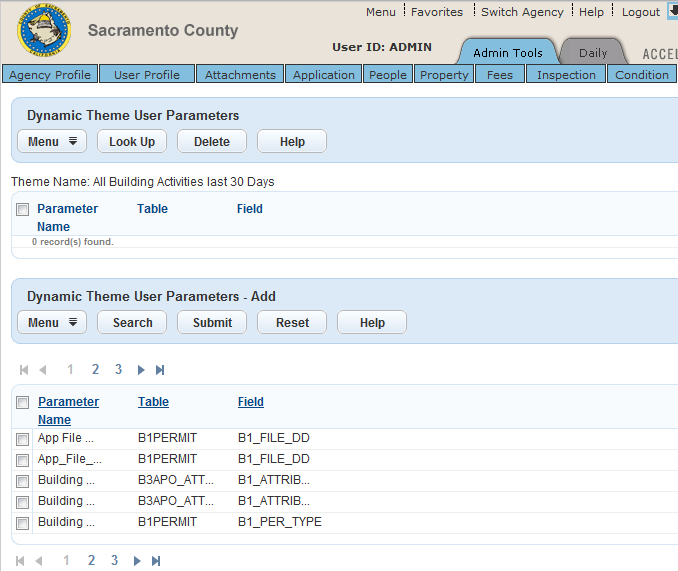Click the Sacramento County seal logo
Screen dimensions: 678x571
click(44, 31)
